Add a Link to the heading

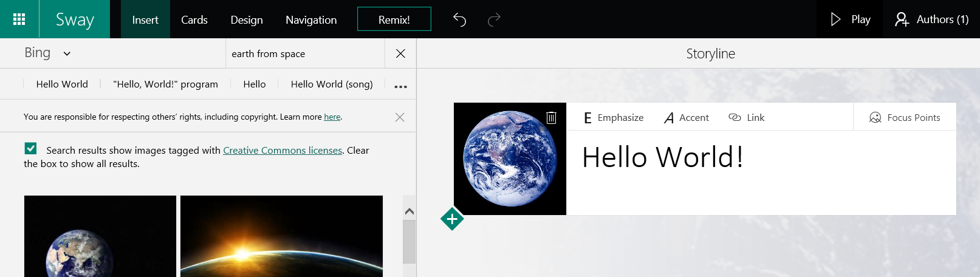[x=747, y=117]
